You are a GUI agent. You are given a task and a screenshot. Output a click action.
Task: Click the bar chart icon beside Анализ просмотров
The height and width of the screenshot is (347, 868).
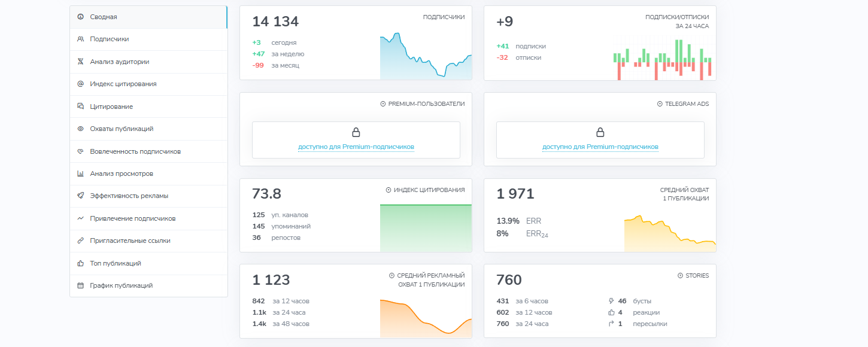(x=80, y=173)
